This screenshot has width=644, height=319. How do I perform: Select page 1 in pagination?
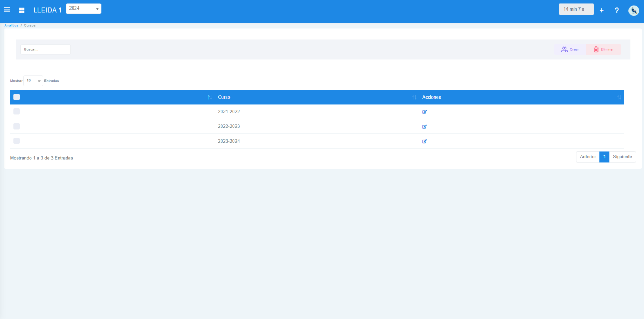pyautogui.click(x=604, y=157)
